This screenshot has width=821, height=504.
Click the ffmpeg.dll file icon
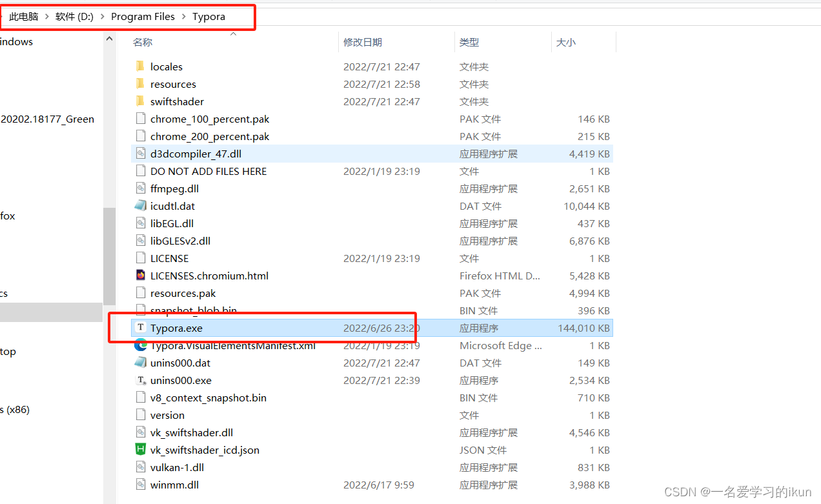tap(140, 188)
